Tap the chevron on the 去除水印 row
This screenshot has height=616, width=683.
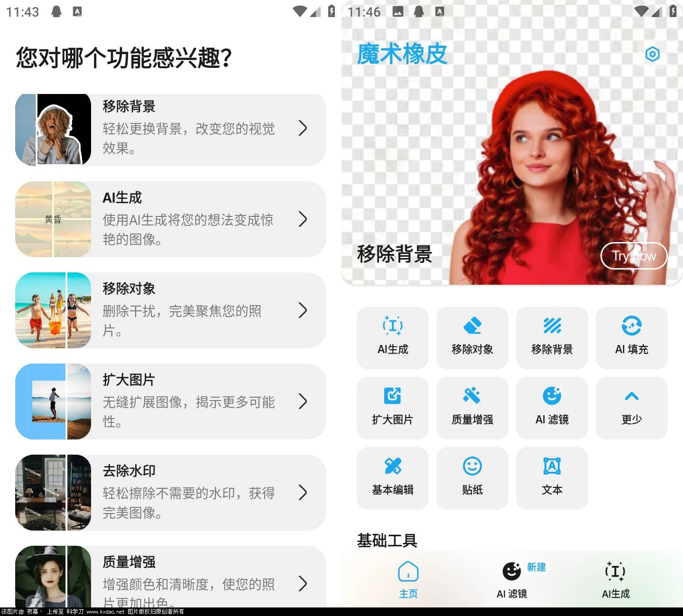coord(303,493)
